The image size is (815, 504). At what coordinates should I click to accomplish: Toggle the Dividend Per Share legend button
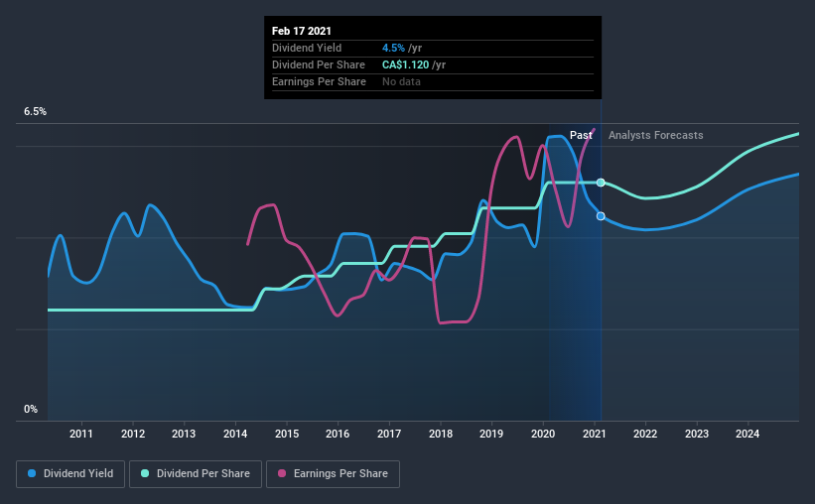[196, 474]
